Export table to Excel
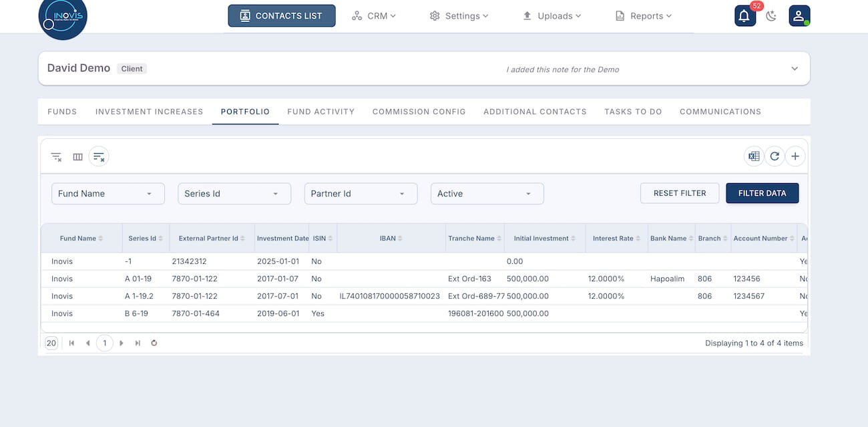The image size is (868, 427). click(754, 156)
